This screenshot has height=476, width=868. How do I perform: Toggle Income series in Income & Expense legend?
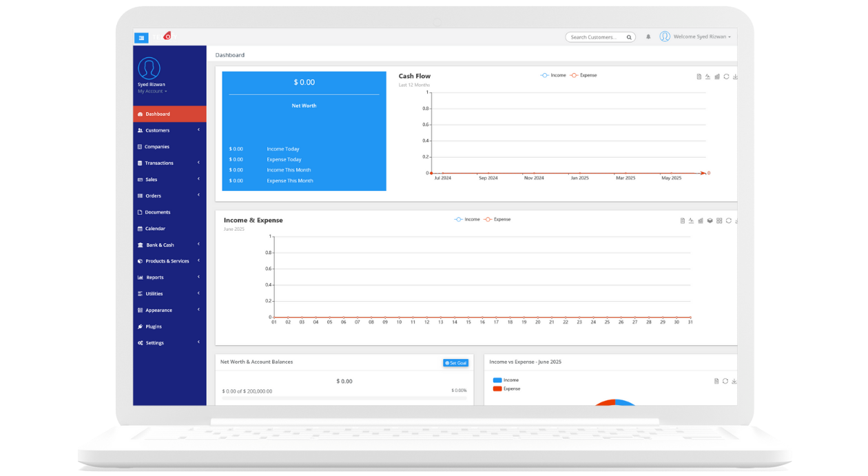coord(467,219)
